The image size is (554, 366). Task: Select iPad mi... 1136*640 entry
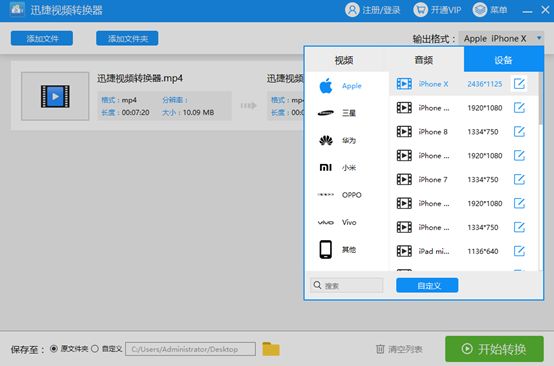coord(464,251)
